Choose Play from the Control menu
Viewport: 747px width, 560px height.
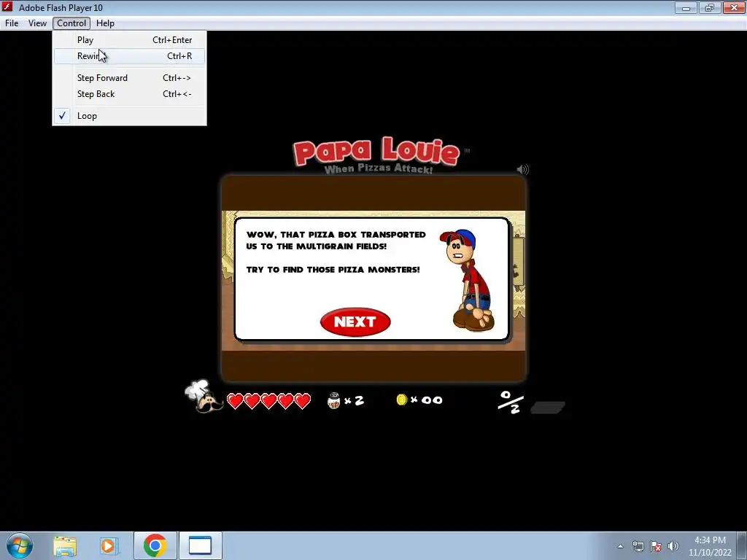coord(130,40)
